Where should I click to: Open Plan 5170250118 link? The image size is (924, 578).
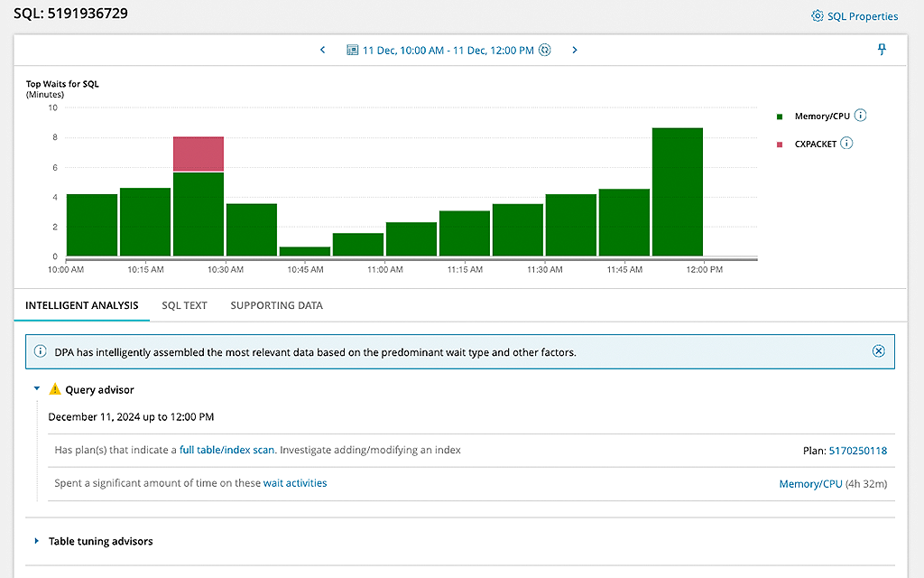point(857,451)
